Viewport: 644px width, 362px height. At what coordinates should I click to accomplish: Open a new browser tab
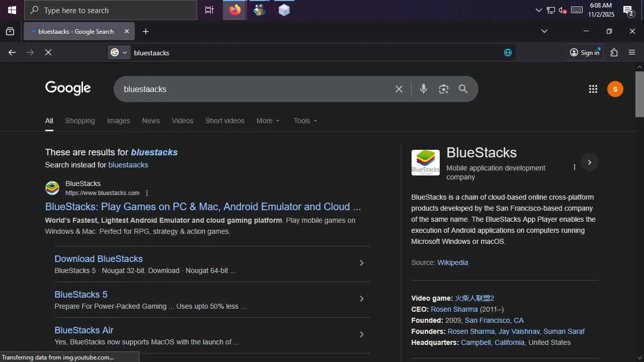146,32
